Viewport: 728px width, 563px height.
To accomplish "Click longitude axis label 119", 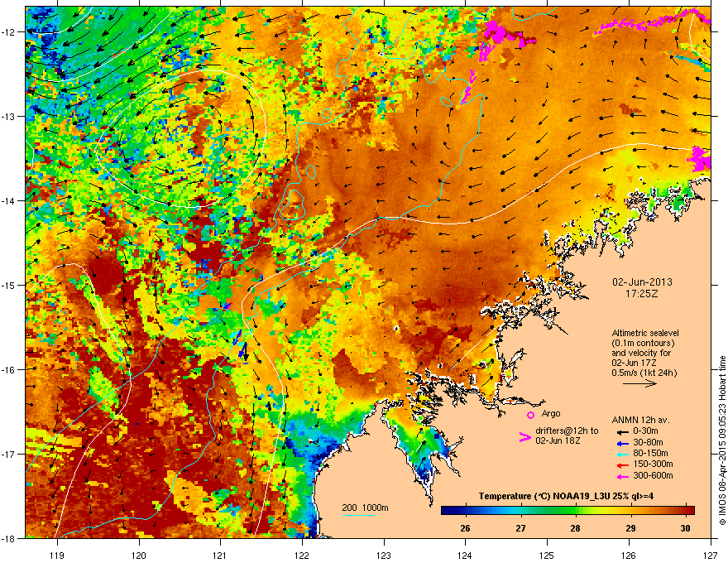I will (x=57, y=555).
